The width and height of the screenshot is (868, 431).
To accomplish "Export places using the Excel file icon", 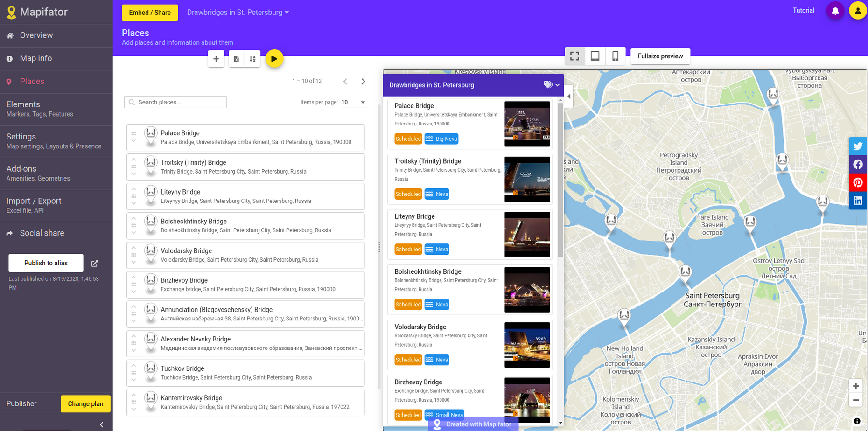I will click(236, 59).
